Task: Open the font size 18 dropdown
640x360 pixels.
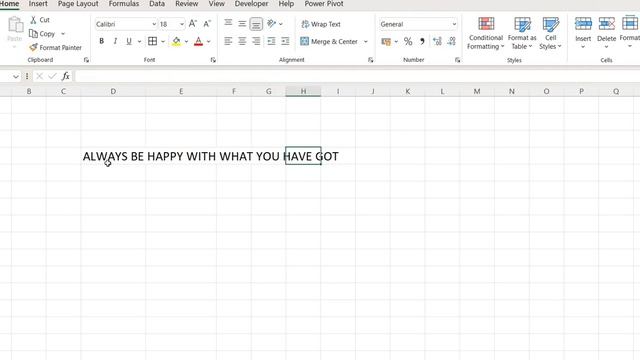Action: [x=182, y=24]
